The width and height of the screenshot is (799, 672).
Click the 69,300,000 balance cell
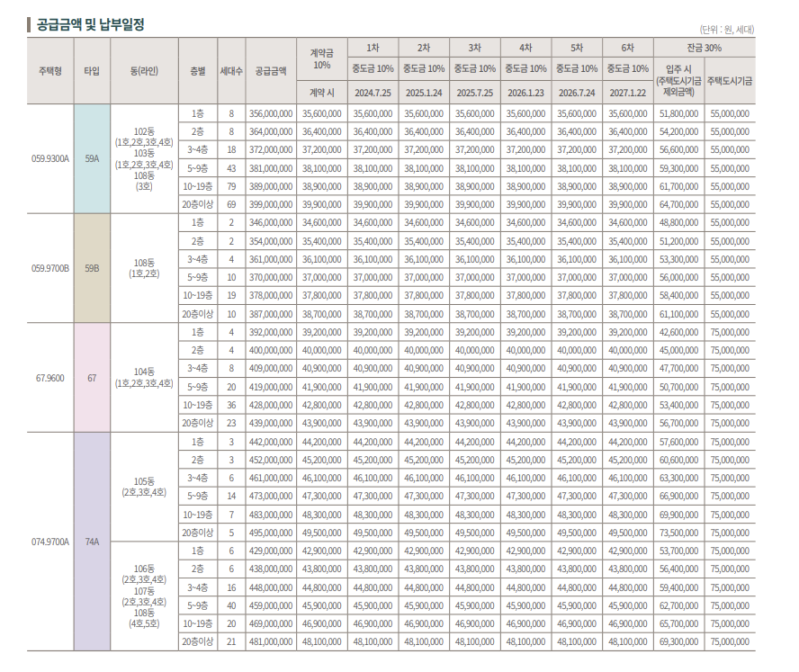click(678, 642)
